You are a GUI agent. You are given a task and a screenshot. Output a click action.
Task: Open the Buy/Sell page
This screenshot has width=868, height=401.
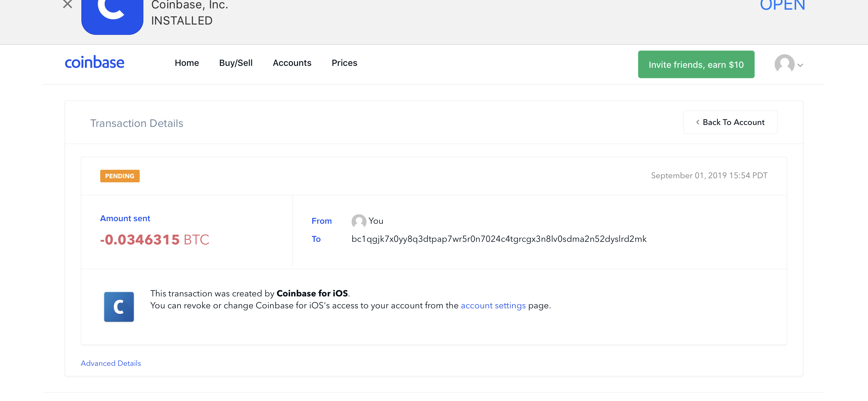coord(235,63)
